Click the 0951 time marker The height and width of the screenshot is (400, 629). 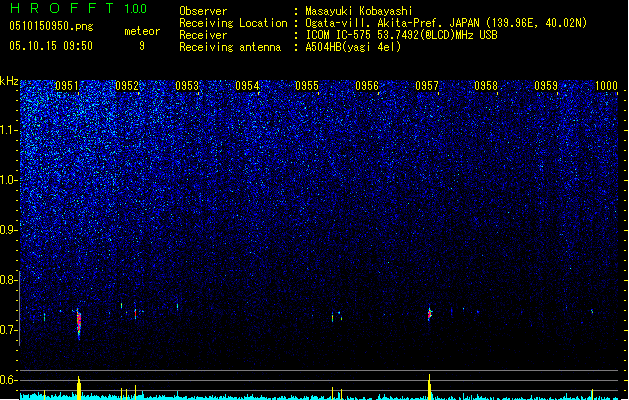click(67, 86)
